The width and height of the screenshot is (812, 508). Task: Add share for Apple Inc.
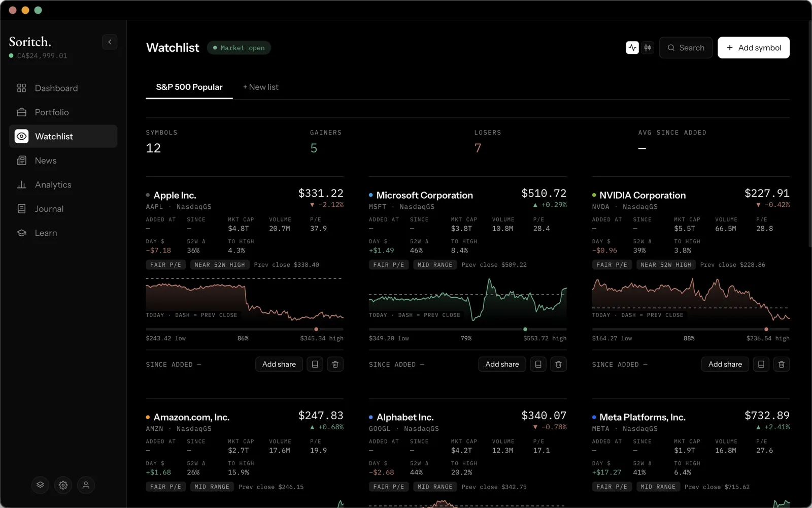[279, 364]
